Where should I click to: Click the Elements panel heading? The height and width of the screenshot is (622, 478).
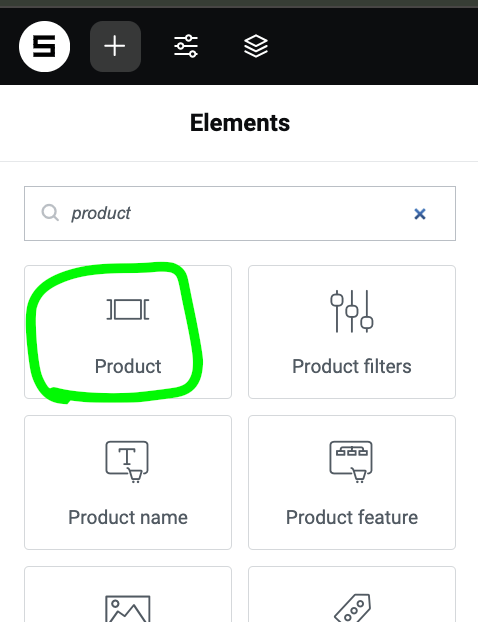click(240, 123)
